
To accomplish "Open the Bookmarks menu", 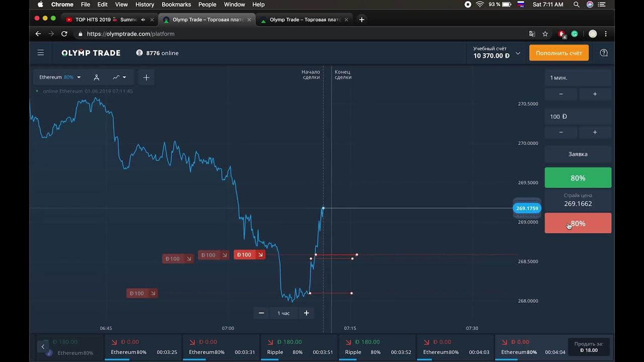I will (176, 5).
